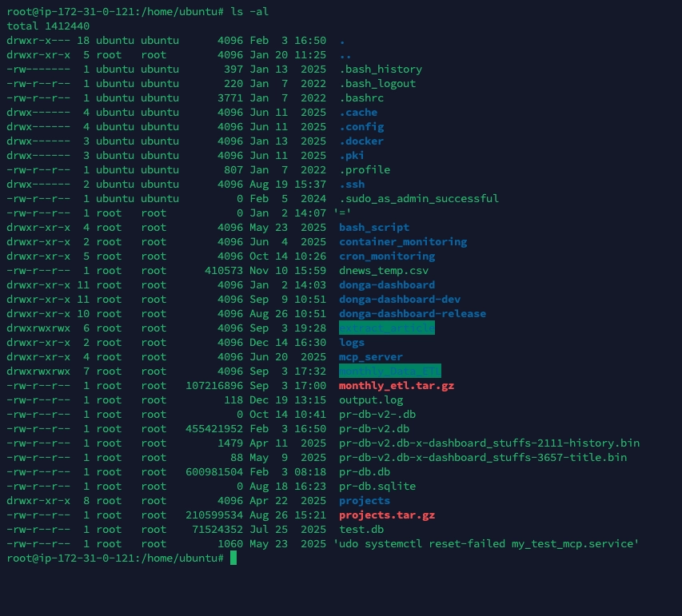Select the .config directory name
Image resolution: width=682 pixels, height=616 pixels.
(361, 127)
